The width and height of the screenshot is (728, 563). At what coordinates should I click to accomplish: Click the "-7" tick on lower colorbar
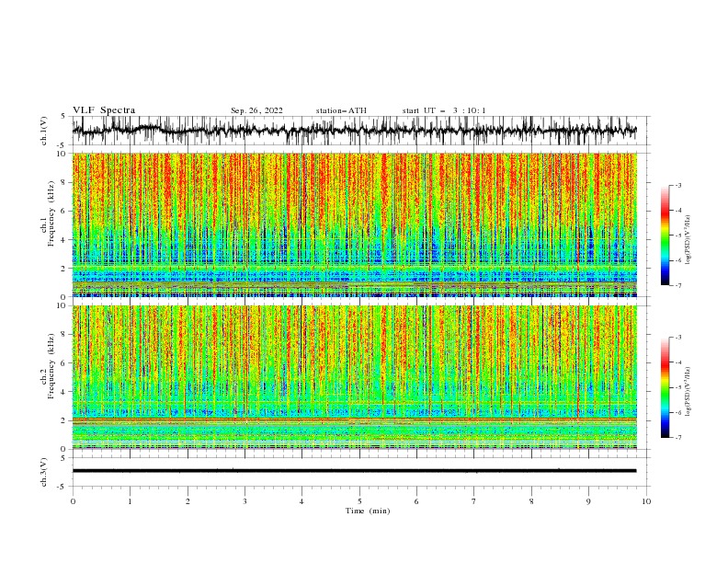pos(677,437)
